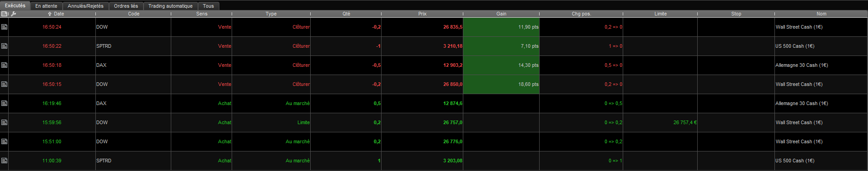Sort by the Date column header

tap(56, 14)
